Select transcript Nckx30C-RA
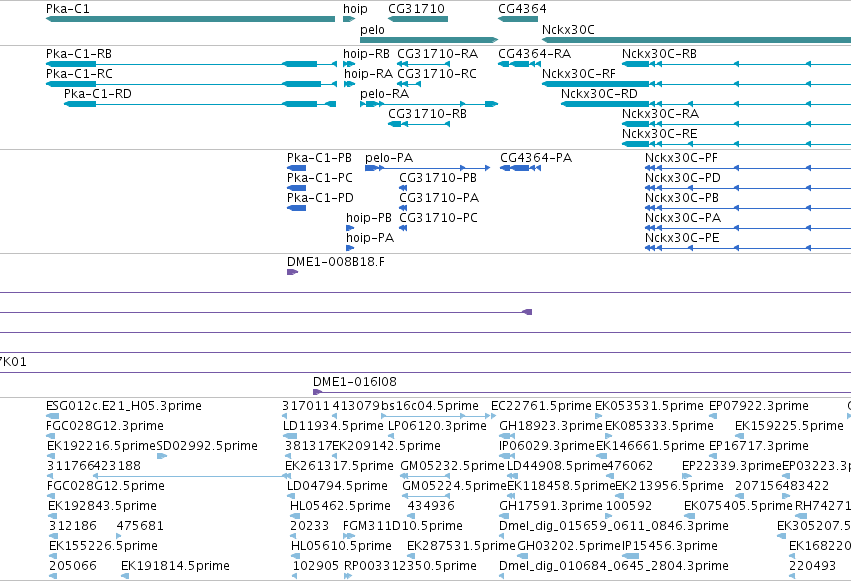This screenshot has width=851, height=581. (736, 124)
